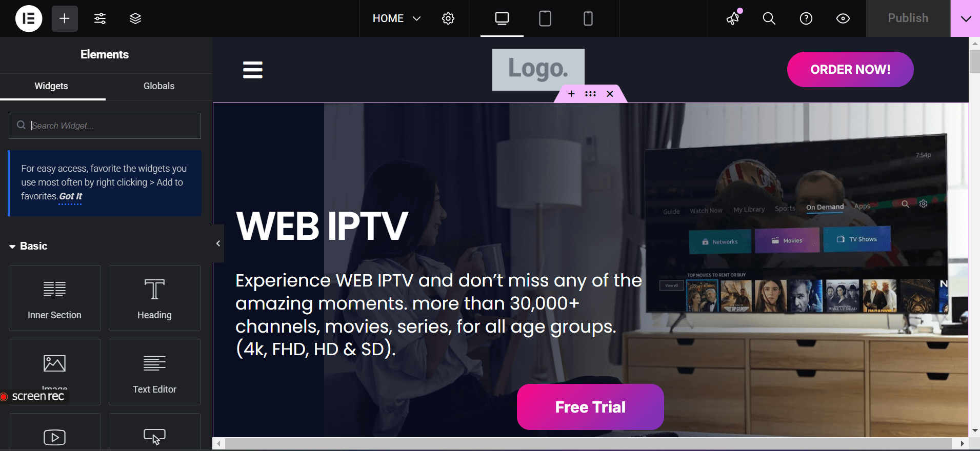Open page settings gear icon
The image size is (980, 451).
[x=448, y=18]
